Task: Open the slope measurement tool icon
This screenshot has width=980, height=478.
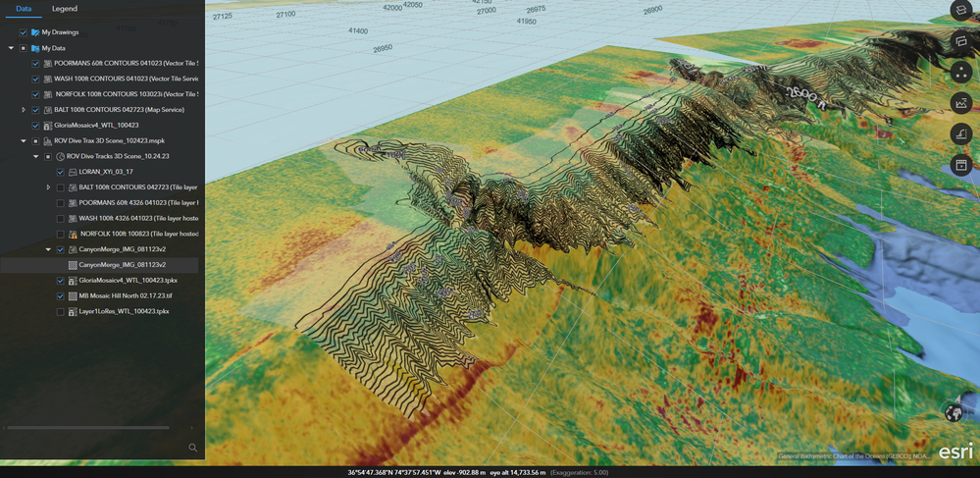Action: point(959,133)
